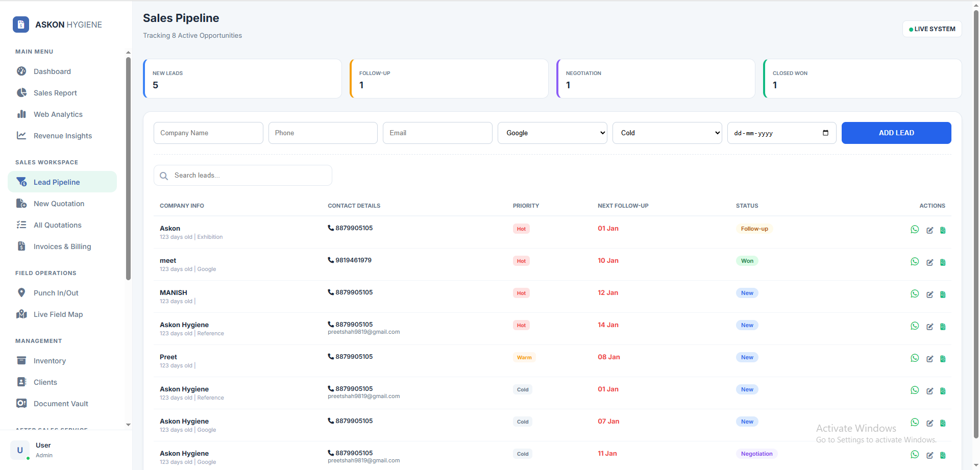Edit the Preet lead entry
980x470 pixels.
coord(930,359)
